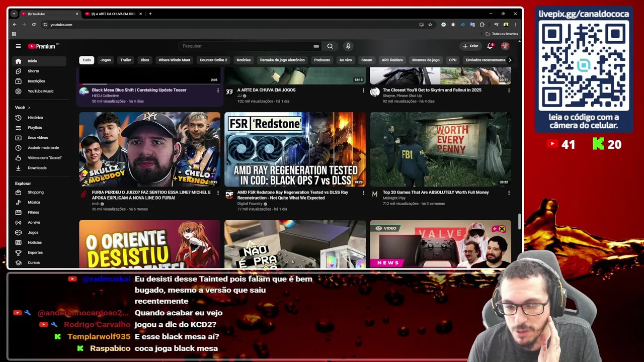Open options for AMD FSR Redstone video
Viewport: 644px width, 362px height.
pos(363,193)
